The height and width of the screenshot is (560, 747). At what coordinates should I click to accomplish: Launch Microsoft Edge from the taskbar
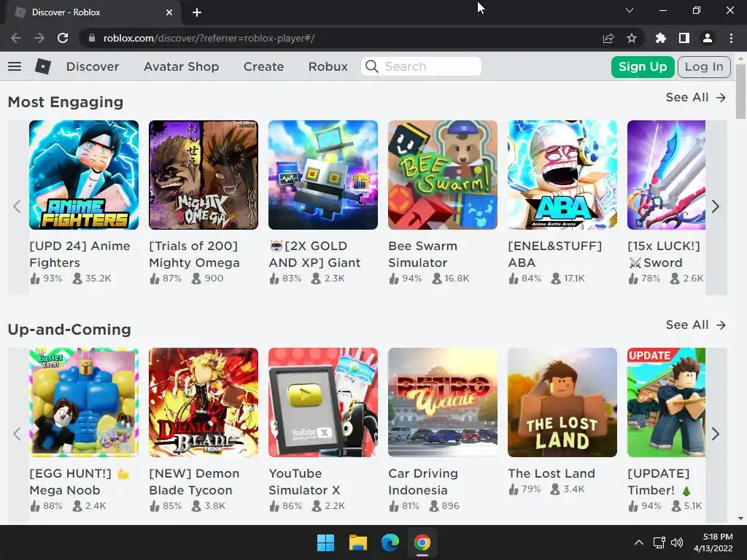[x=390, y=542]
